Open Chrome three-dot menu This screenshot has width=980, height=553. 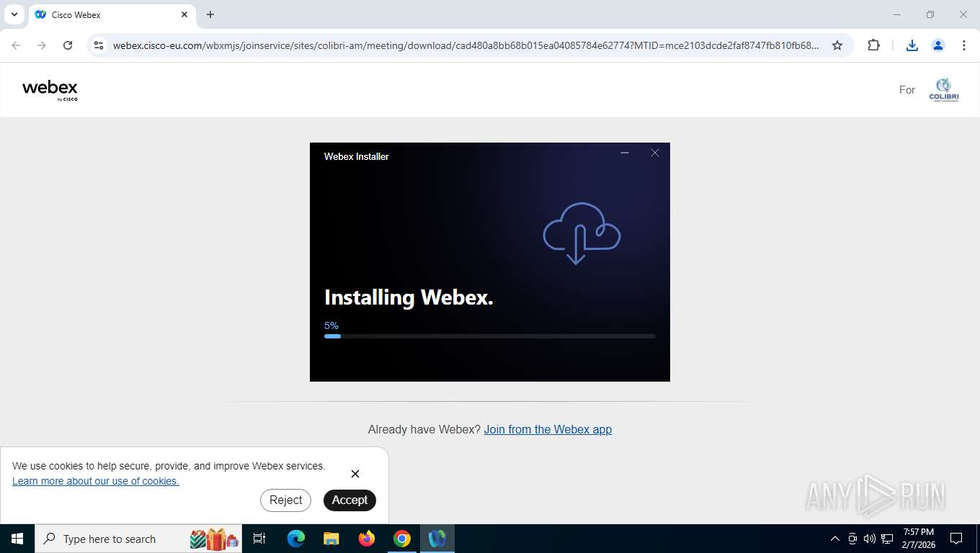coord(964,45)
